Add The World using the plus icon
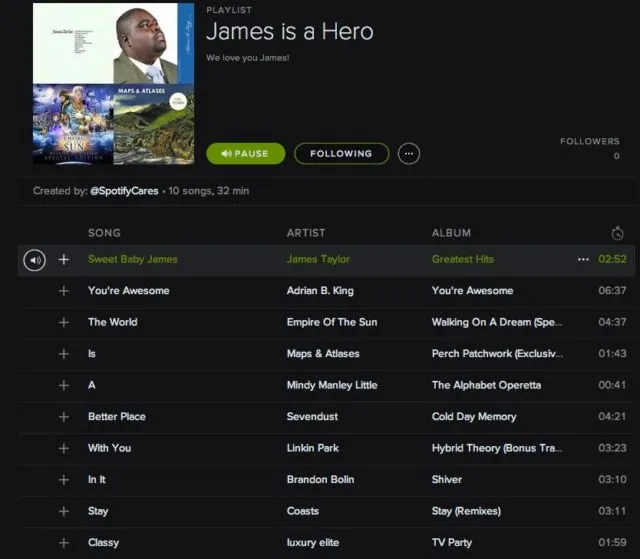The height and width of the screenshot is (559, 640). [x=64, y=322]
